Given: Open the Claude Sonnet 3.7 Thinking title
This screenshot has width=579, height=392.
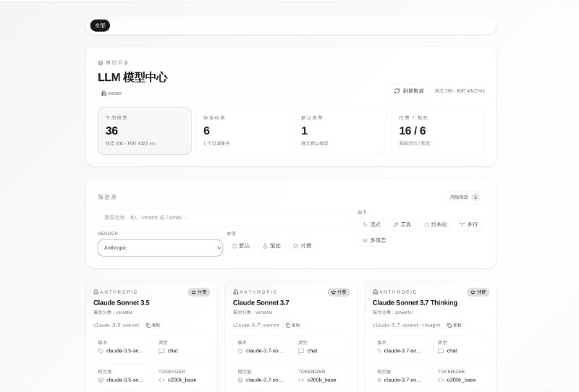Looking at the screenshot, I should 415,302.
